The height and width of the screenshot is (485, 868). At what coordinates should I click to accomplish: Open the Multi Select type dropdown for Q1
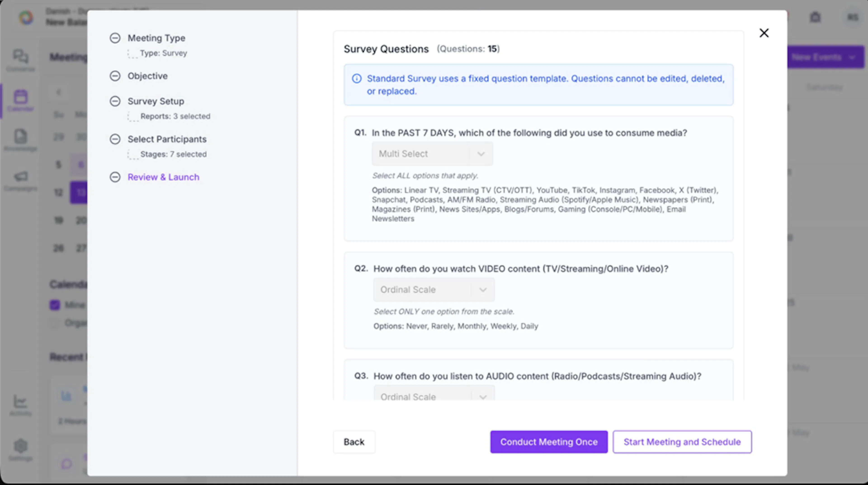pos(432,154)
